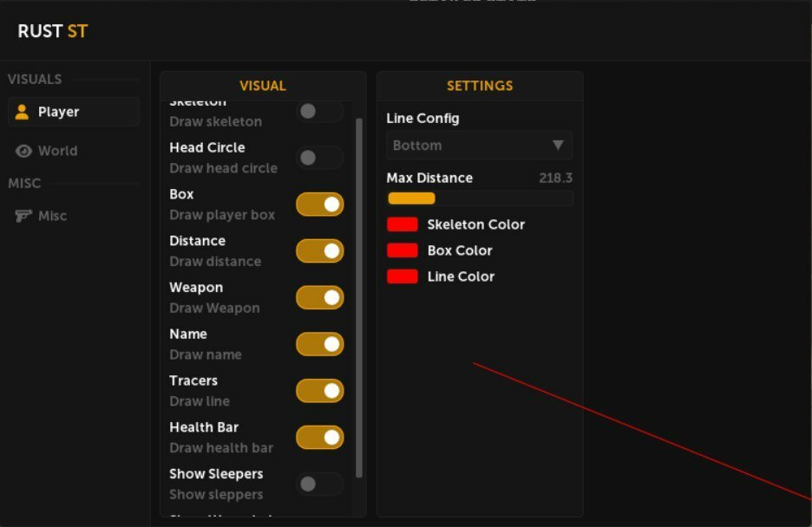
Task: Enable the Draw skeleton toggle
Action: coord(319,111)
